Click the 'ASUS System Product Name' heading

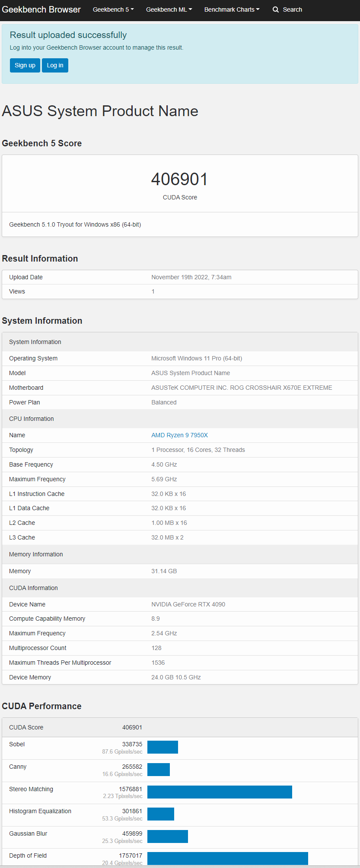point(100,111)
